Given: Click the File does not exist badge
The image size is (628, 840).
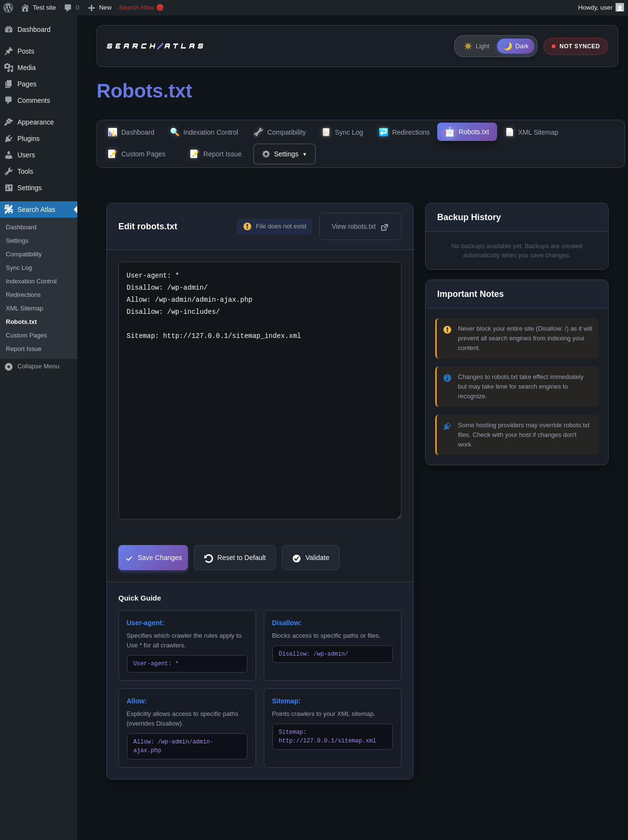Looking at the screenshot, I should click(274, 226).
